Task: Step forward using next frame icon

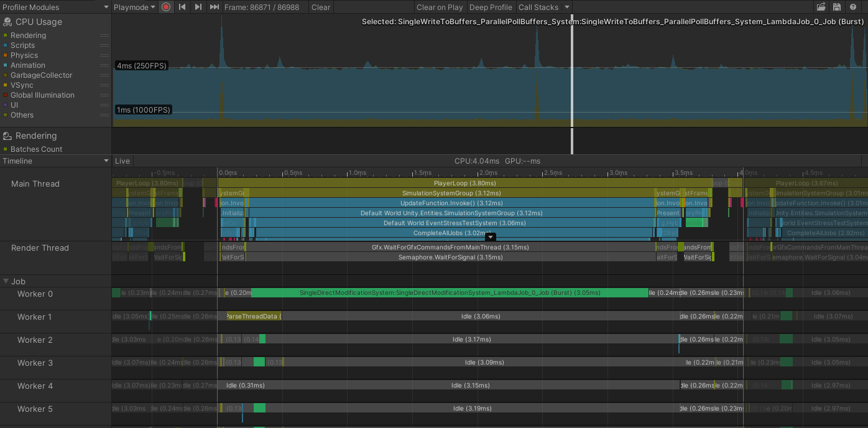Action: tap(198, 7)
